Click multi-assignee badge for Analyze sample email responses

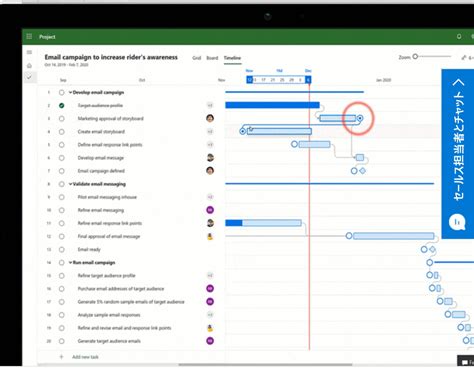pos(210,315)
